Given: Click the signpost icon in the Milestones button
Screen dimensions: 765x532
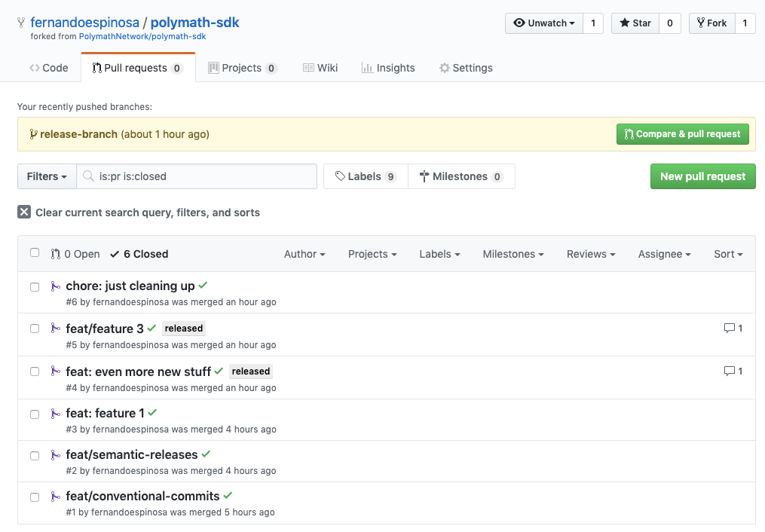Looking at the screenshot, I should pyautogui.click(x=424, y=176).
